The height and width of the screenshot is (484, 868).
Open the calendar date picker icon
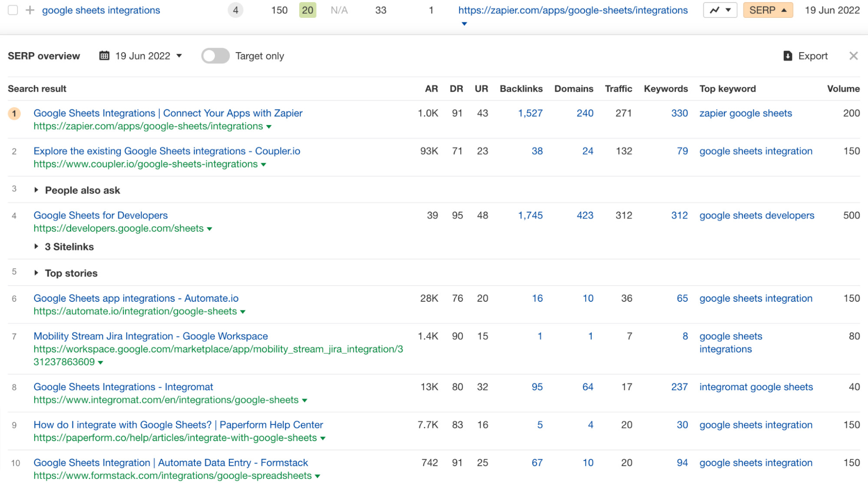point(104,56)
